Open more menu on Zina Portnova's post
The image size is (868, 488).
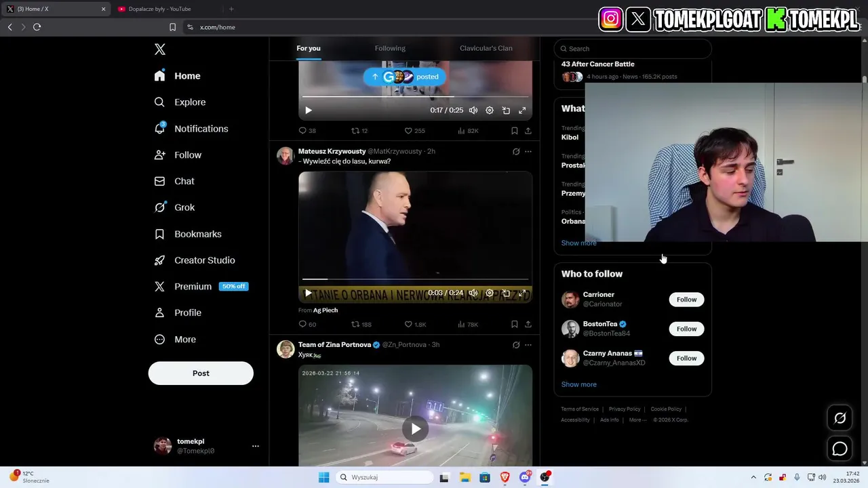pos(528,345)
